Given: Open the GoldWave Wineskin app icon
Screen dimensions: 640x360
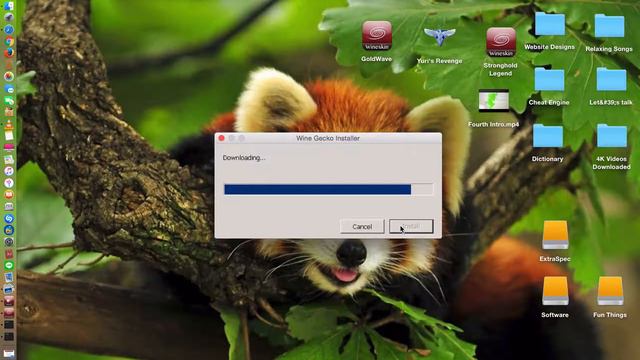Looking at the screenshot, I should (x=377, y=36).
